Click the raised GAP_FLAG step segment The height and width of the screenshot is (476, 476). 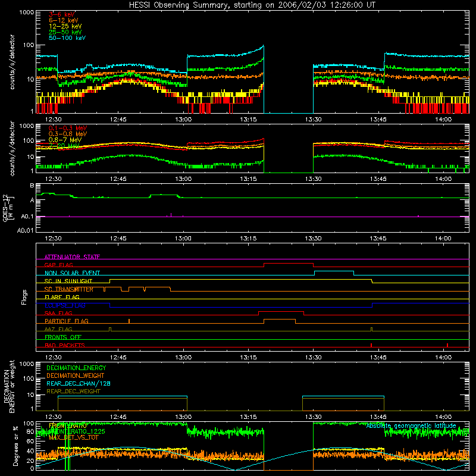(x=289, y=263)
